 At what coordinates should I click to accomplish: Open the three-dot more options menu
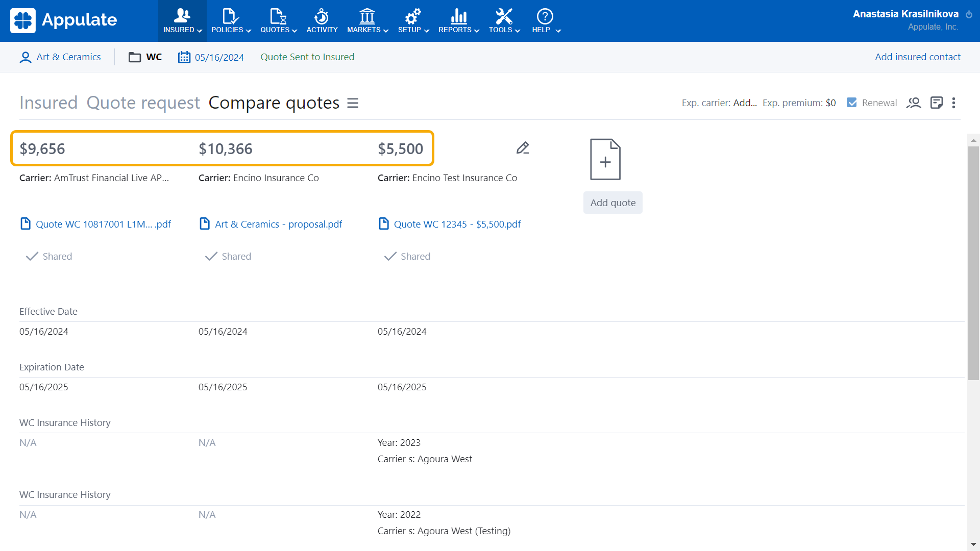953,103
